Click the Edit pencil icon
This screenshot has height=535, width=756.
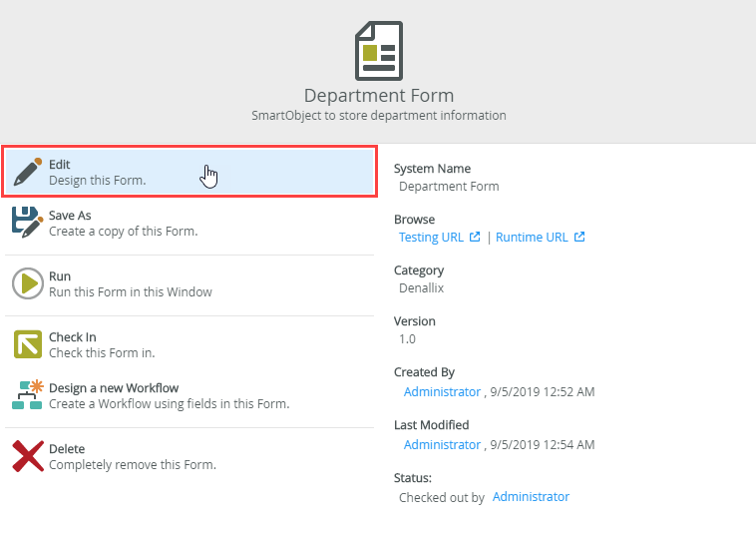click(27, 173)
